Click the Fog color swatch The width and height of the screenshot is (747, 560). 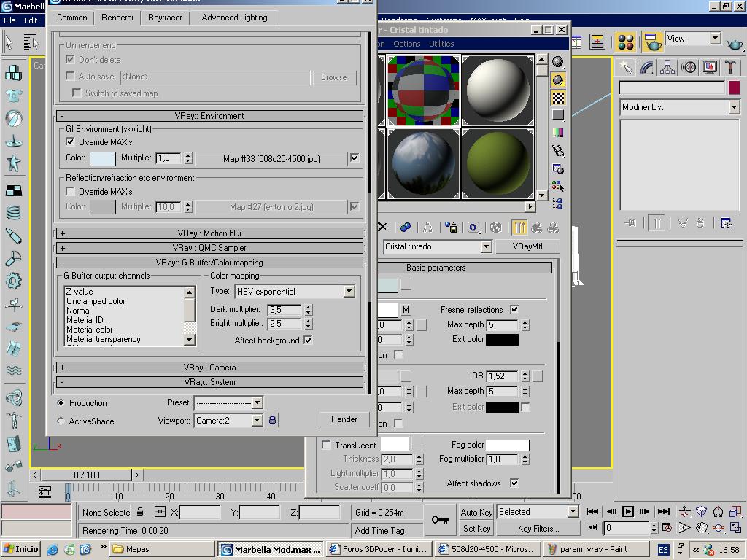507,445
